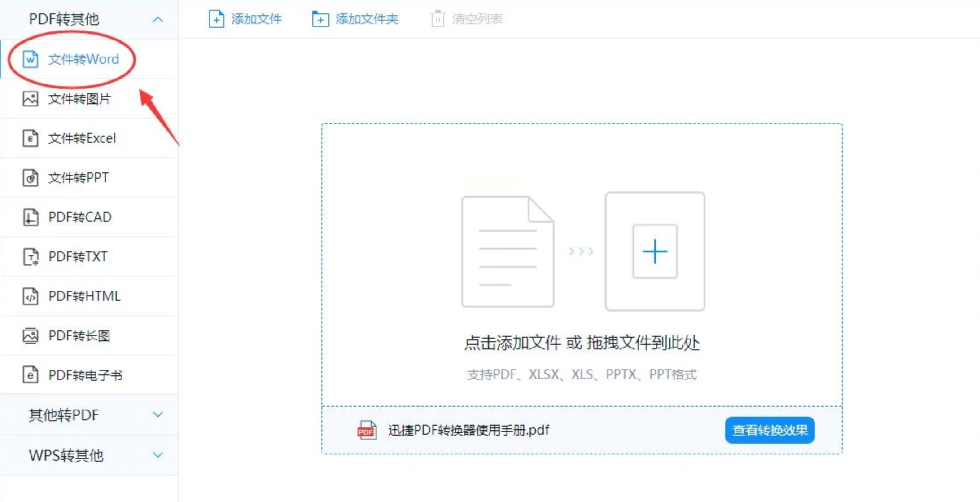Click the red PDF file icon
The height and width of the screenshot is (502, 980).
coord(367,430)
